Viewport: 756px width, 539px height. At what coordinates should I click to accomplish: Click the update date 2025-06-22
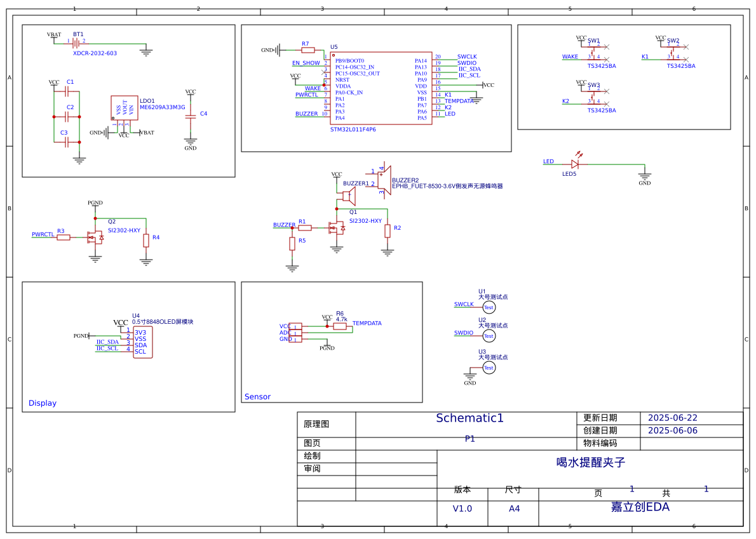[x=673, y=418]
